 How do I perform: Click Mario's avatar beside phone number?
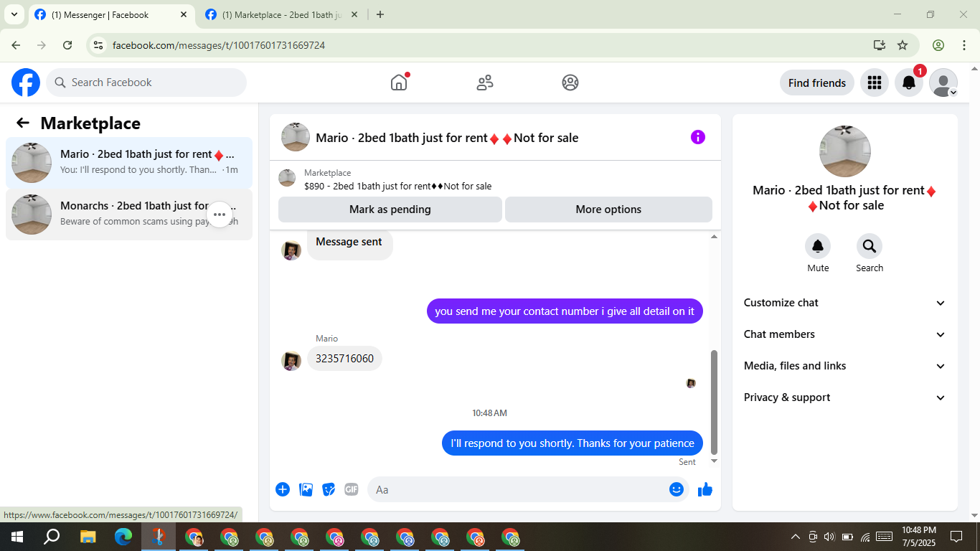[291, 361]
